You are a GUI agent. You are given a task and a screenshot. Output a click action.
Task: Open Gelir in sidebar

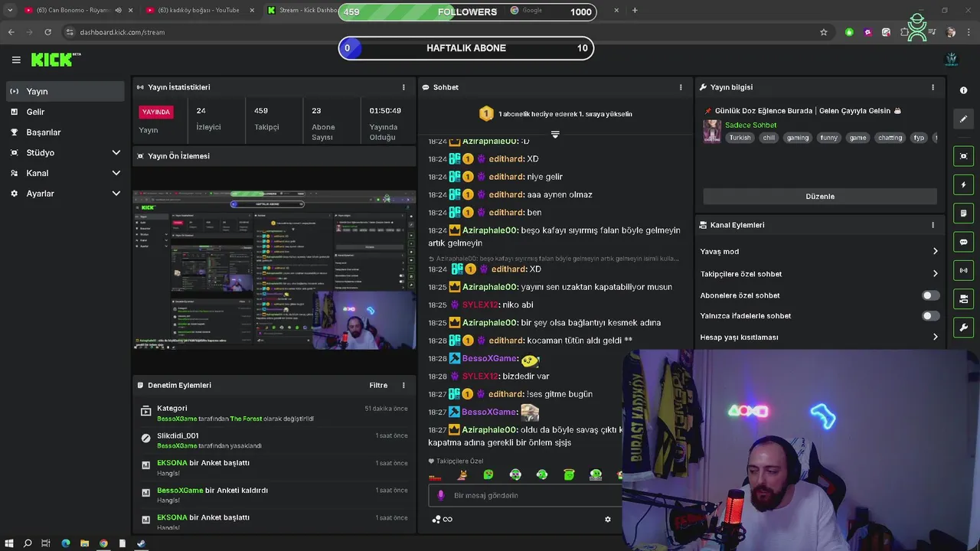64,112
